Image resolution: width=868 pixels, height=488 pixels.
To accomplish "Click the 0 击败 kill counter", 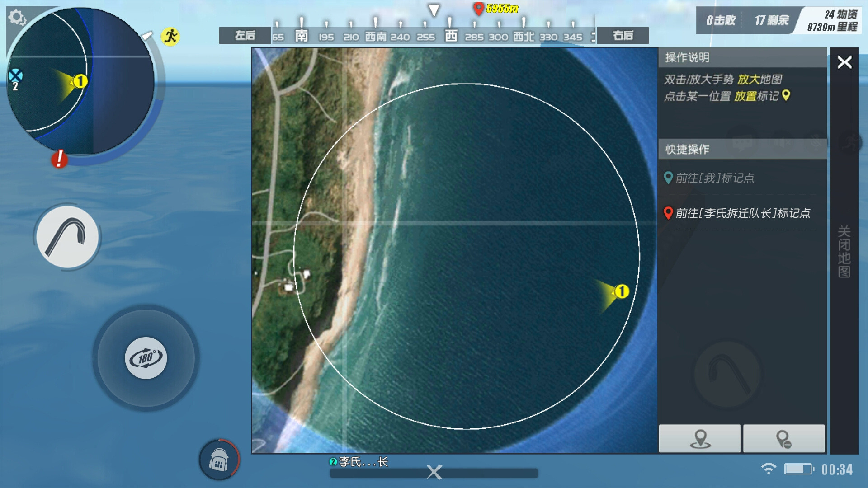I will [x=721, y=20].
